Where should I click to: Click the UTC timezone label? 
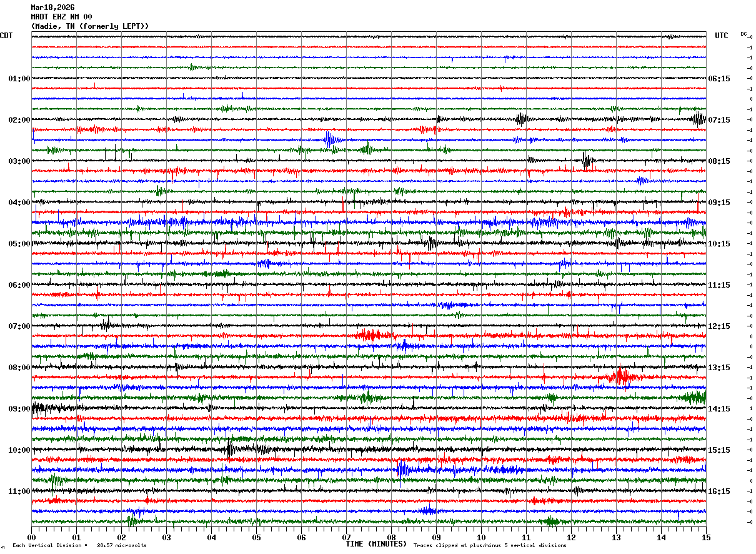coord(722,36)
